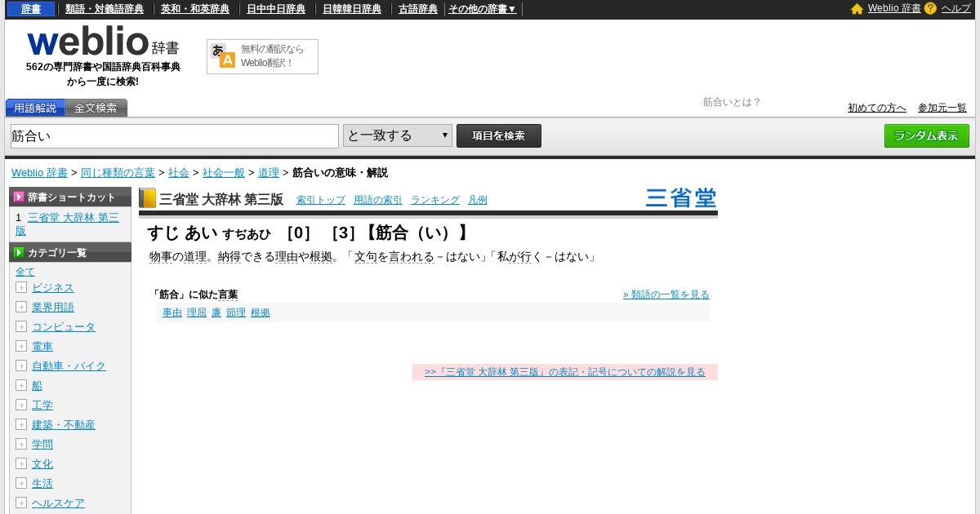Click the pink arrow icon by 辞書ショートカット
The image size is (980, 514).
(19, 197)
